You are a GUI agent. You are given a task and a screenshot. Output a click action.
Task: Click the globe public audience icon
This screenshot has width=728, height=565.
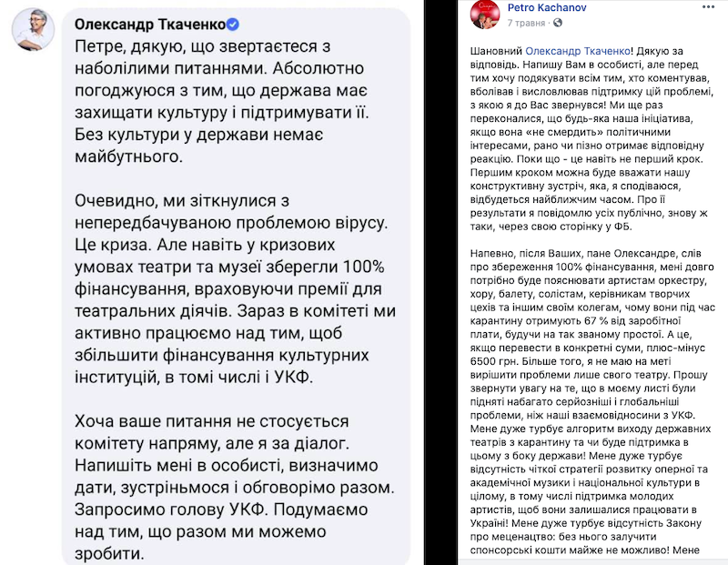click(x=558, y=23)
